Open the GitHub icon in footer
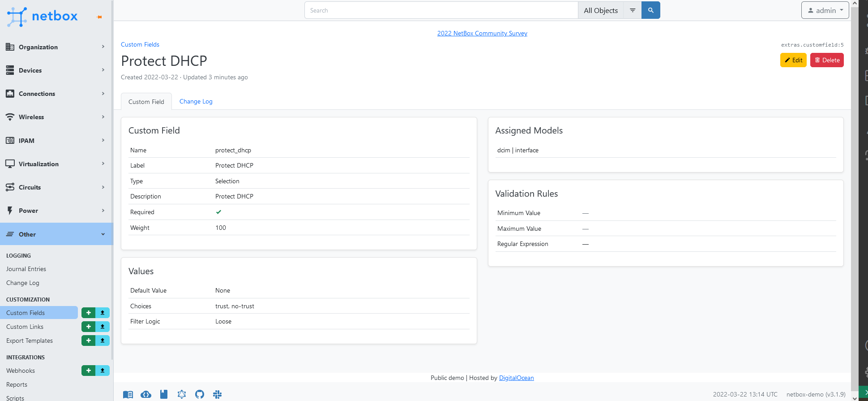This screenshot has width=868, height=401. pos(200,394)
